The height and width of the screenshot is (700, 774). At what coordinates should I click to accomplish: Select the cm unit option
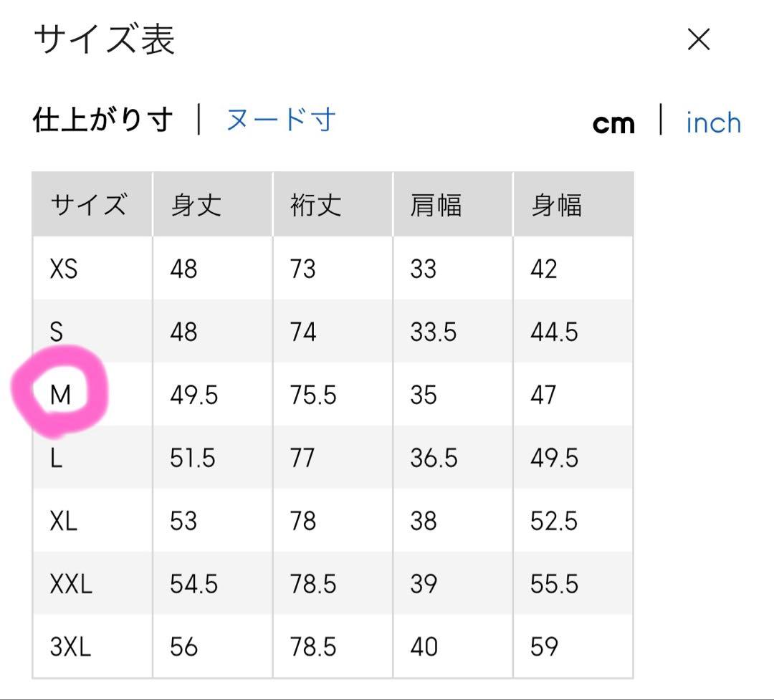tap(613, 124)
